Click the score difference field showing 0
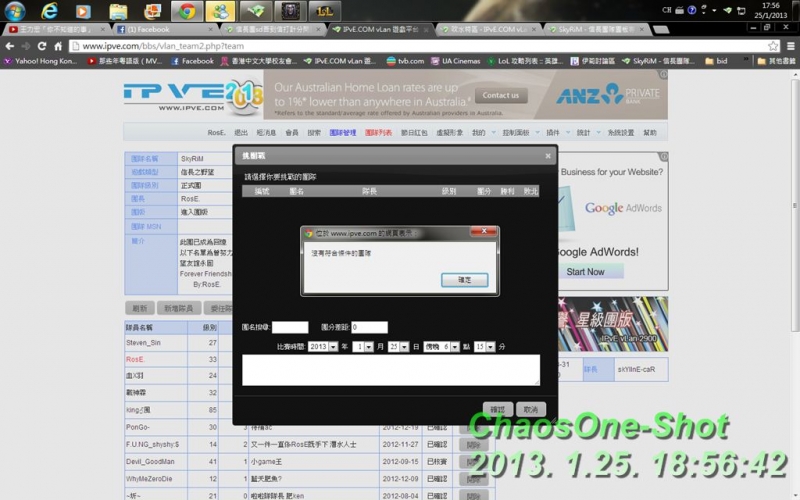Screen dimensions: 800x500 [x=369, y=327]
